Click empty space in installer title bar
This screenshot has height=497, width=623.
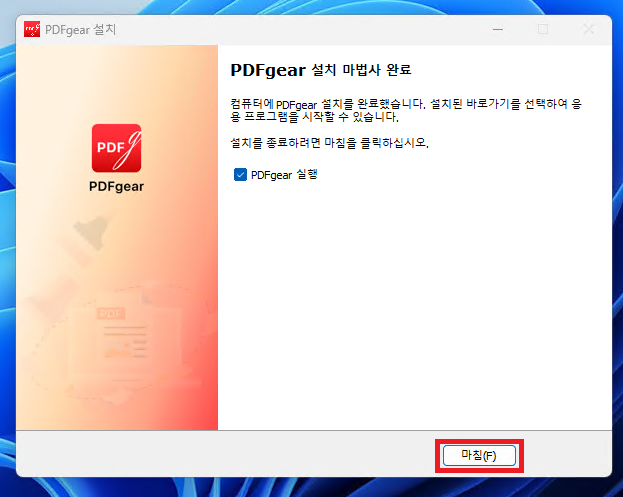[300, 29]
